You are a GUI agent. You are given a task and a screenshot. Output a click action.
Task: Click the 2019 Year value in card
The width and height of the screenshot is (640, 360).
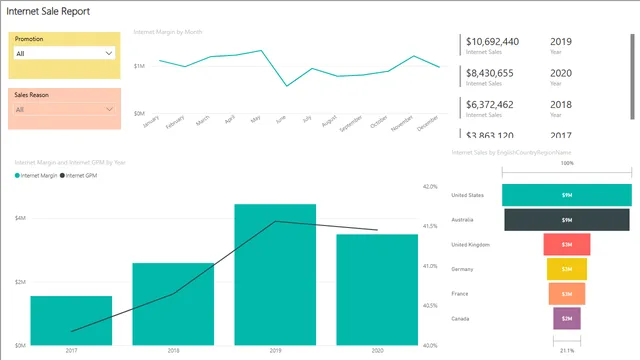point(560,42)
